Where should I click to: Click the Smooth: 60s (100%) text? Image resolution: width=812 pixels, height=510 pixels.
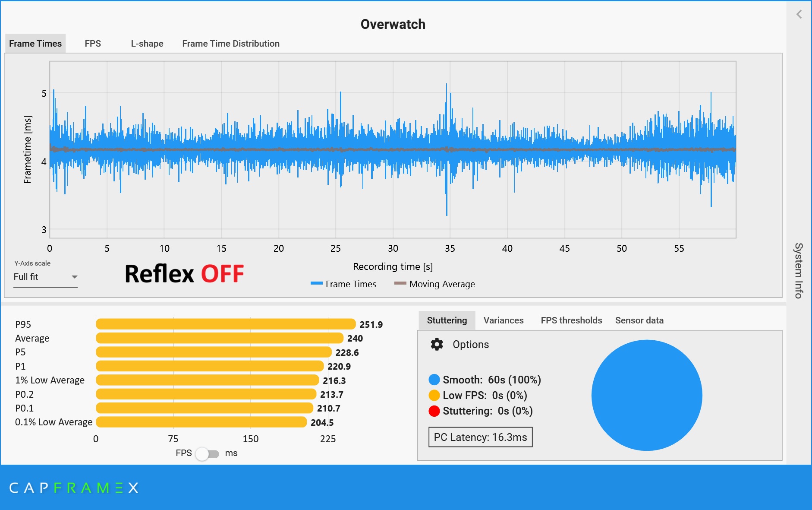point(492,380)
